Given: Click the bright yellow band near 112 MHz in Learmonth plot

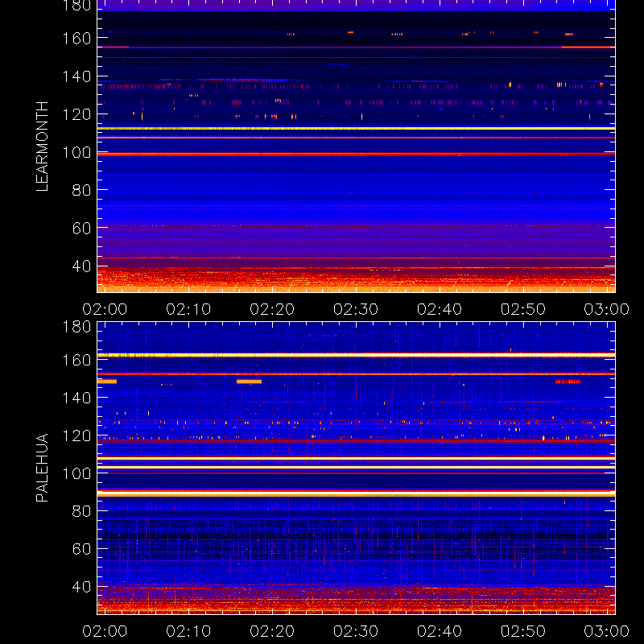Looking at the screenshot, I should point(356,129).
